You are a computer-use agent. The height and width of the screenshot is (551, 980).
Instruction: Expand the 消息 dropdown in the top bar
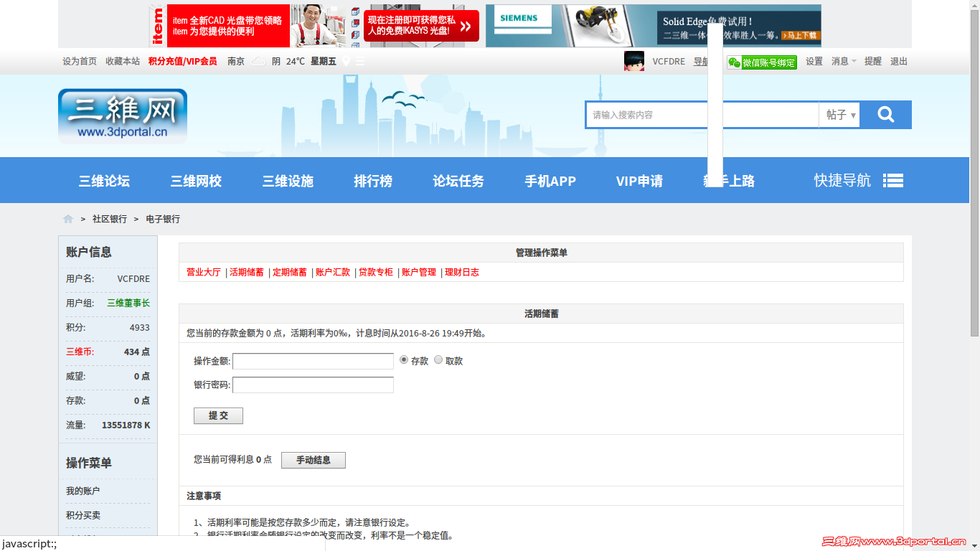[844, 62]
